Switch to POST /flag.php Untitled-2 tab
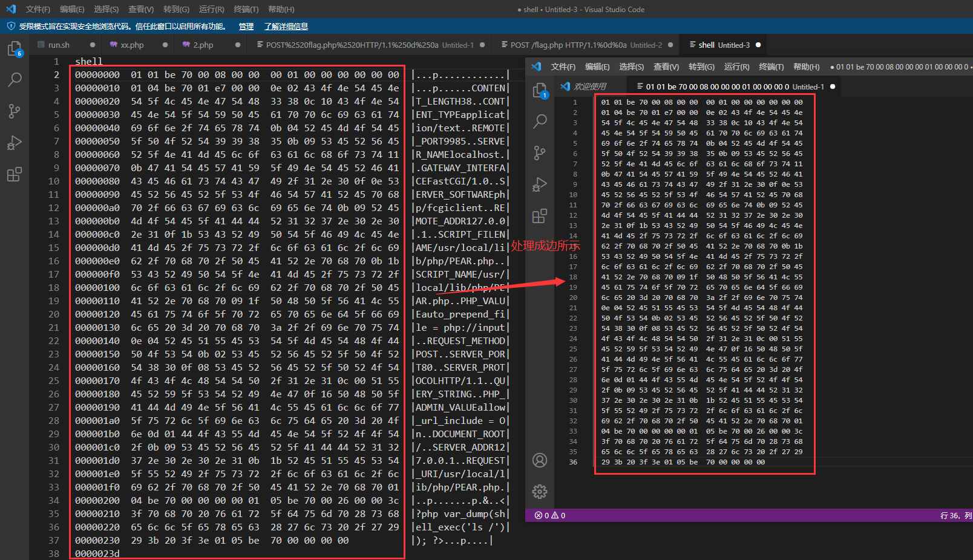 tap(586, 45)
